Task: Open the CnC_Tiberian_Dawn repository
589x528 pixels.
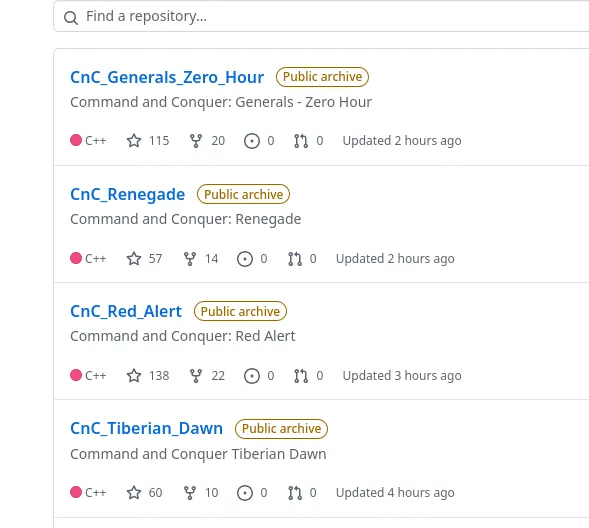Action: pos(146,428)
